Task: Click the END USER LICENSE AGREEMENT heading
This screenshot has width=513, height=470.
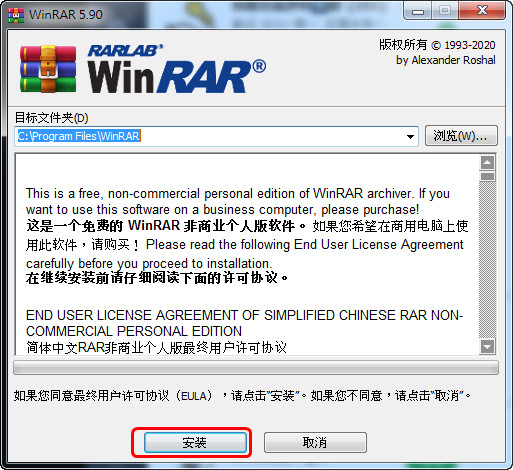Action: 244,323
